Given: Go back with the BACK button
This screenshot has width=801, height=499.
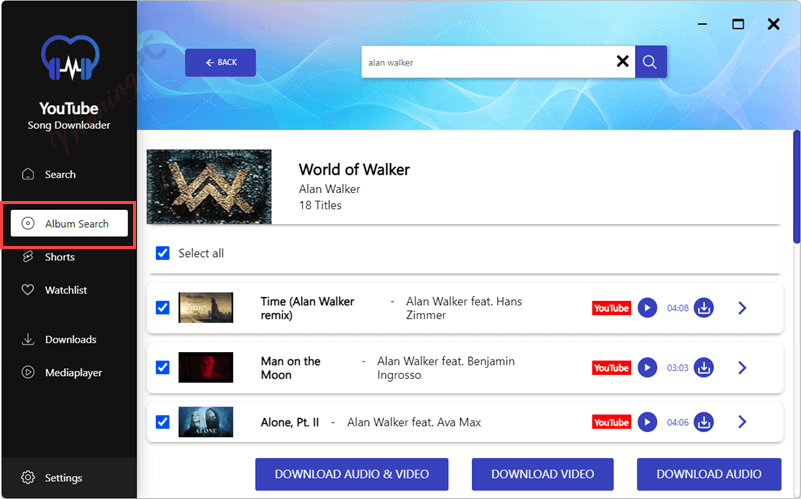Looking at the screenshot, I should pyautogui.click(x=221, y=62).
